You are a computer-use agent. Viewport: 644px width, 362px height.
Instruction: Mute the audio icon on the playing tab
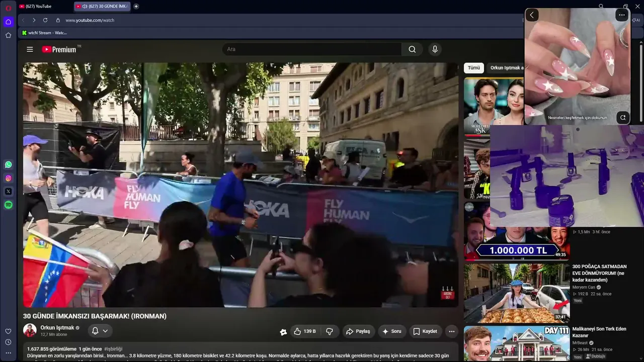(85, 7)
